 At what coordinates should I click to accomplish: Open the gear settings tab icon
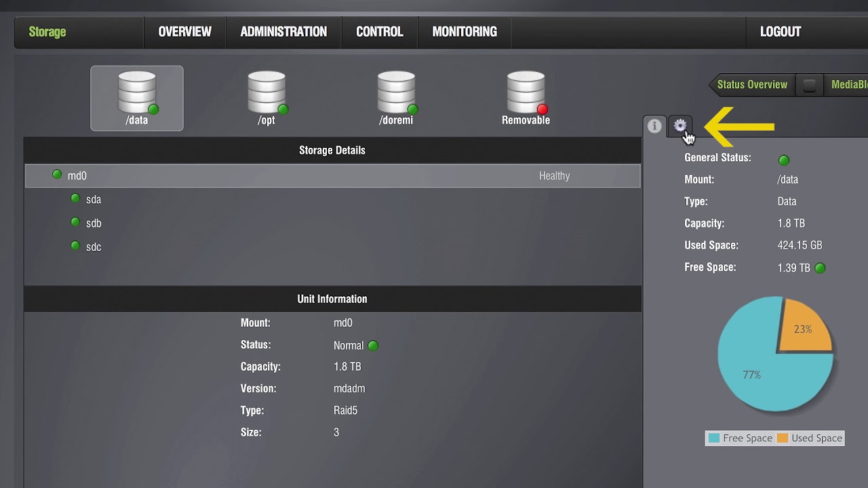680,125
